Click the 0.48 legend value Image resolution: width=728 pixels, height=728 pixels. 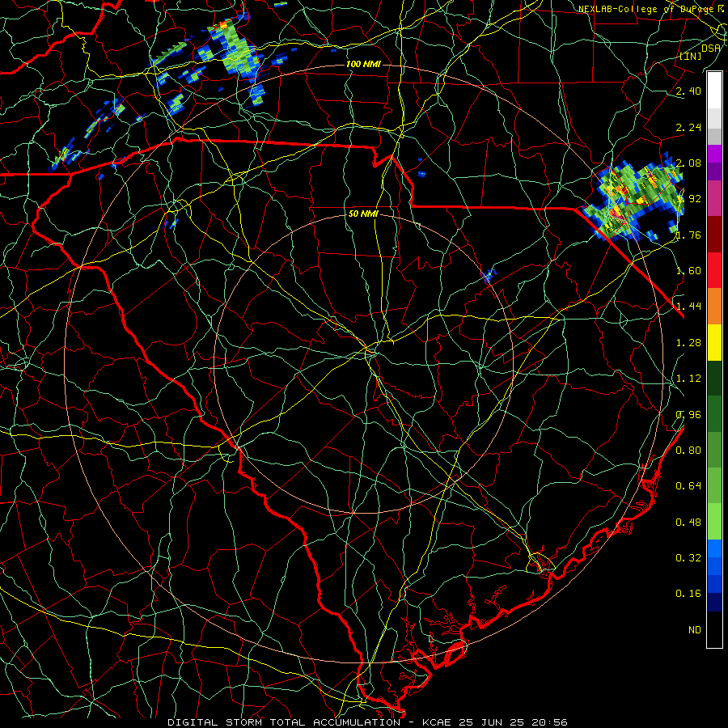click(688, 523)
